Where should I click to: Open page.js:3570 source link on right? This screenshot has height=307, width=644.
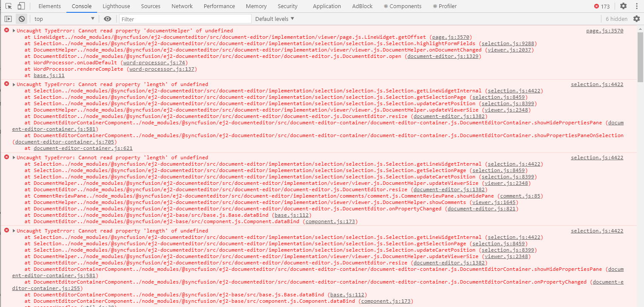pos(604,31)
